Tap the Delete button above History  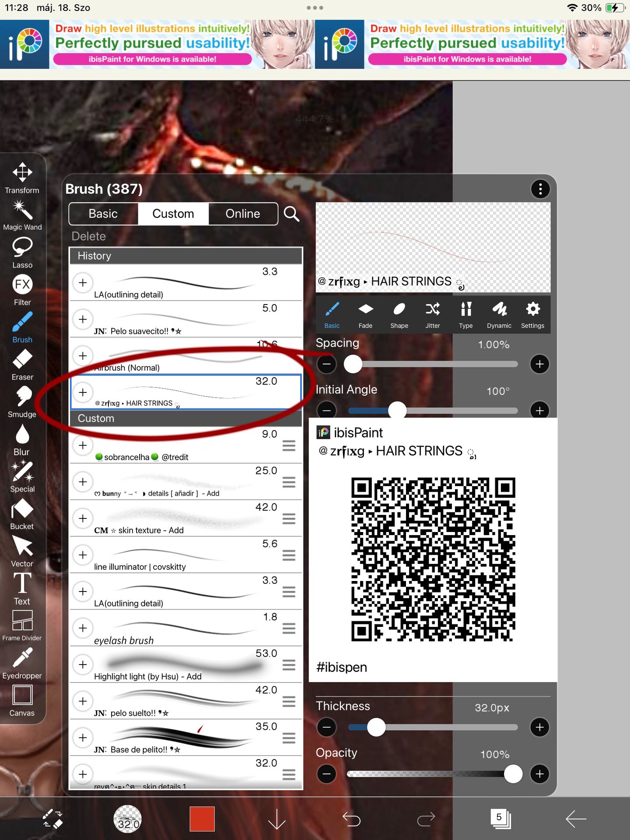(x=89, y=236)
